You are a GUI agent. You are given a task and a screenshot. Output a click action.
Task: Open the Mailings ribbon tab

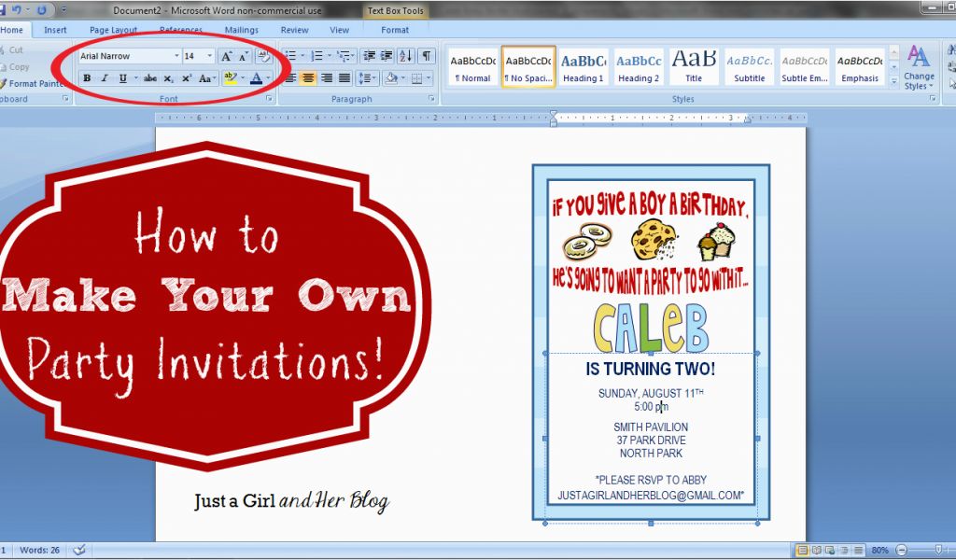[x=242, y=30]
